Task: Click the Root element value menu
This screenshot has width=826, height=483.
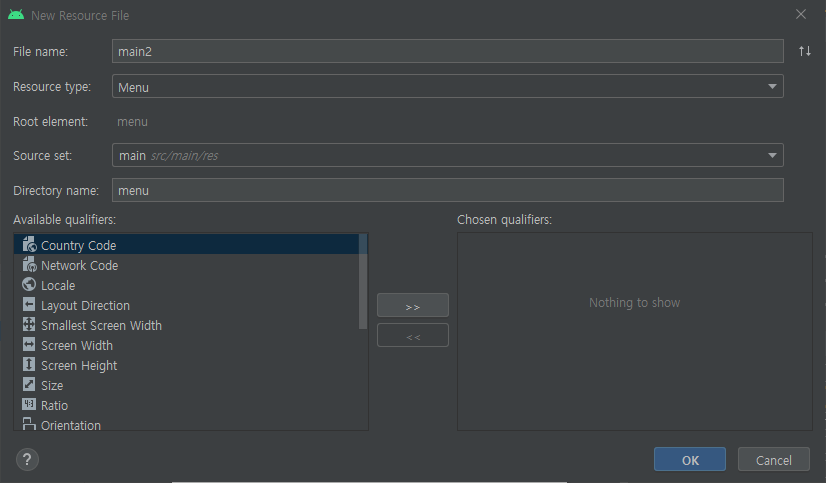Action: click(132, 122)
